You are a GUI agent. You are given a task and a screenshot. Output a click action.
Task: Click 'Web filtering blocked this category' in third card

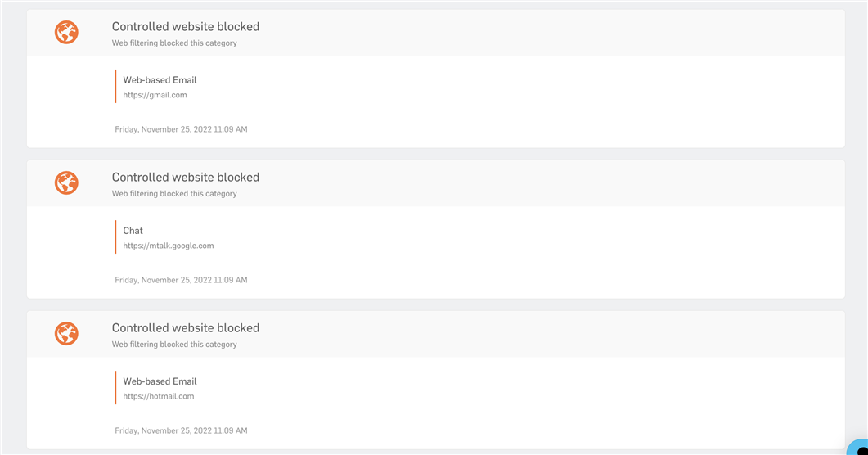point(174,344)
